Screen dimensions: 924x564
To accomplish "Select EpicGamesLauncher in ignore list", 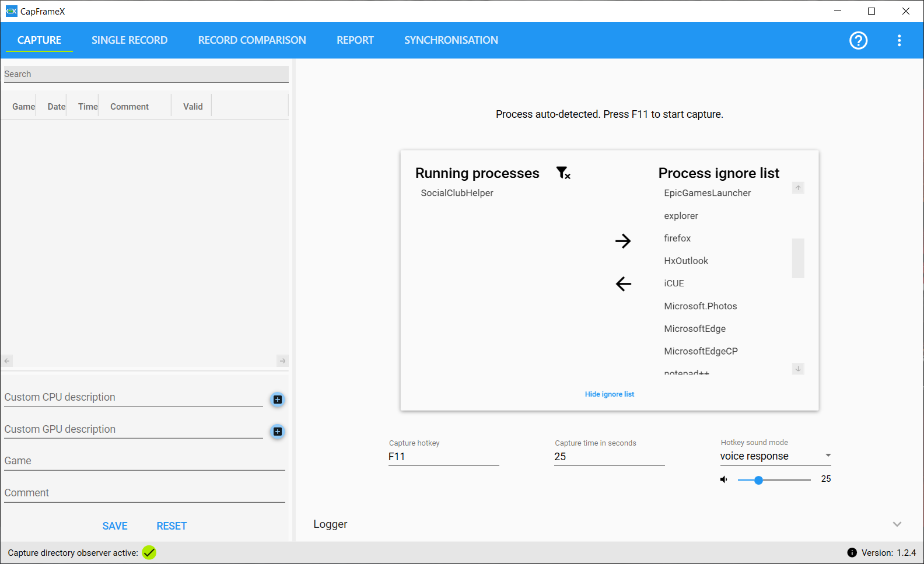I will (x=708, y=193).
